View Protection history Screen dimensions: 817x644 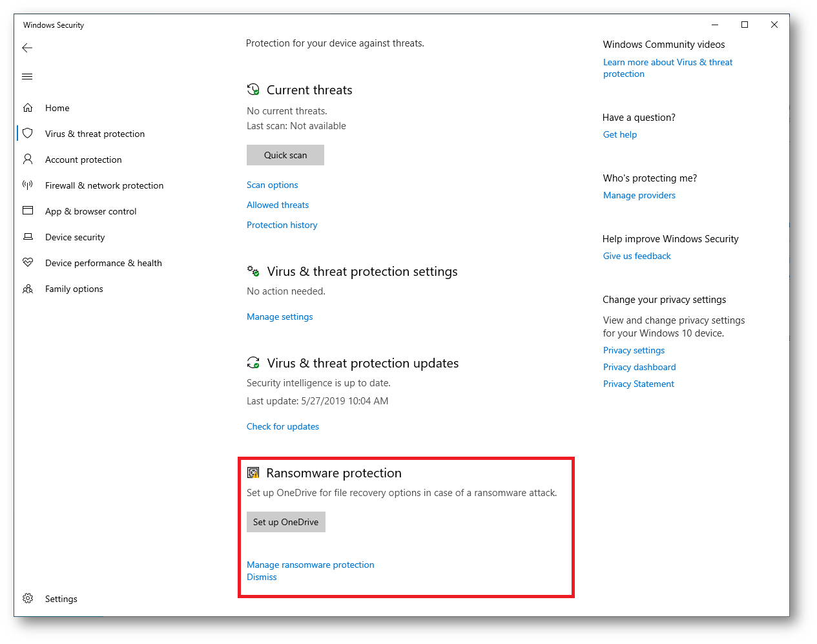click(282, 225)
